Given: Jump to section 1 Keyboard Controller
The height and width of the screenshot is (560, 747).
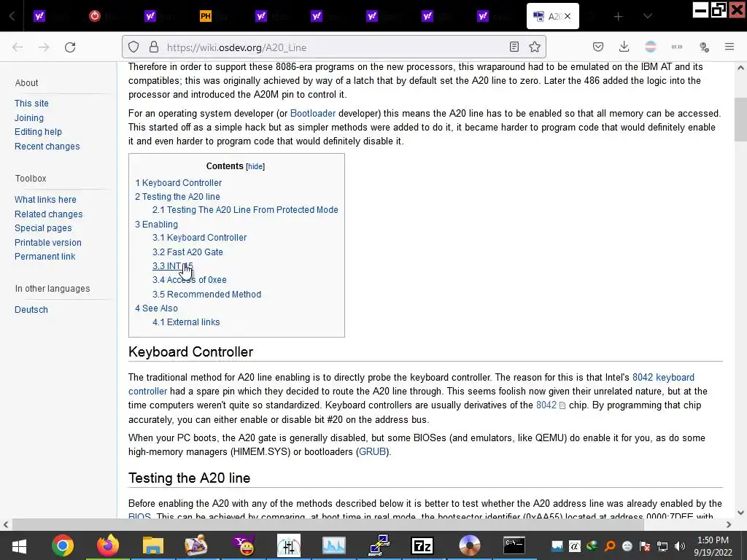Looking at the screenshot, I should 178,183.
